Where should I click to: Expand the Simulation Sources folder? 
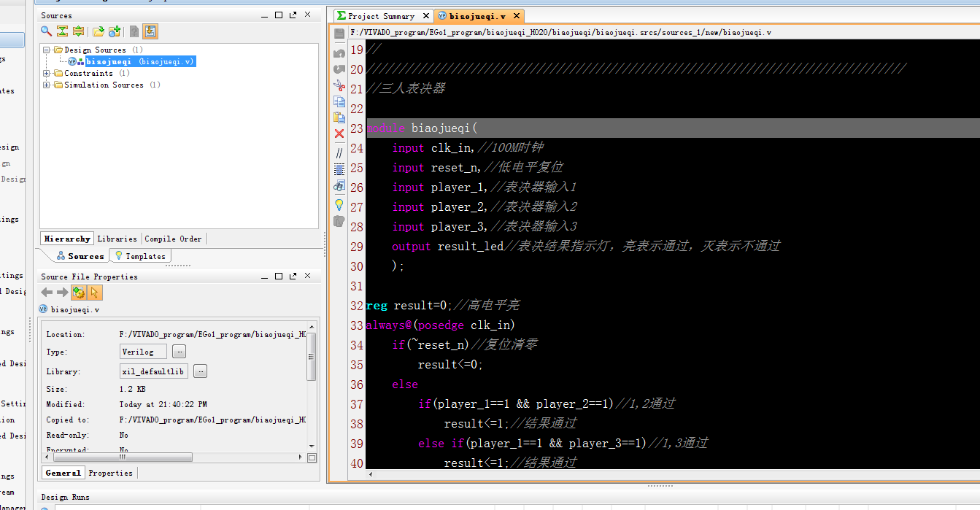tap(46, 85)
